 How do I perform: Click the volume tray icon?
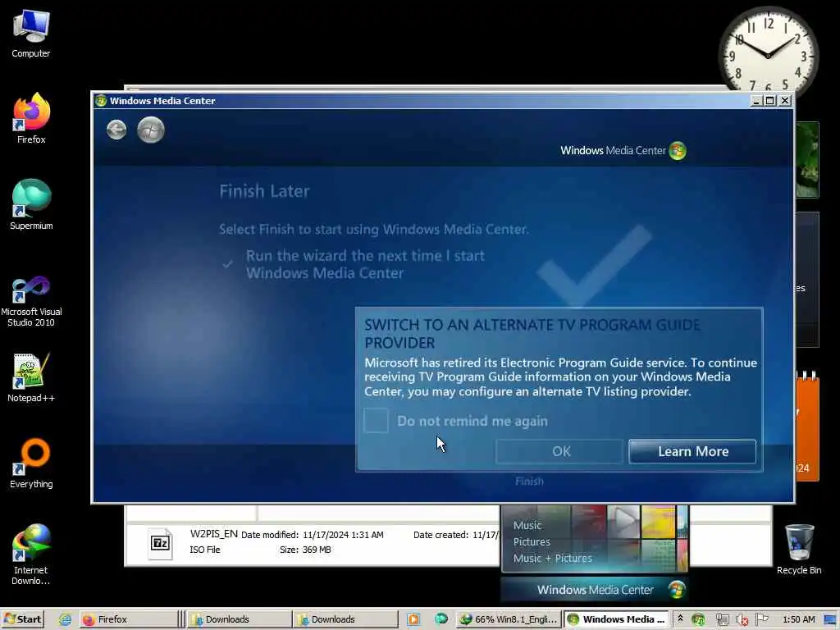[742, 620]
